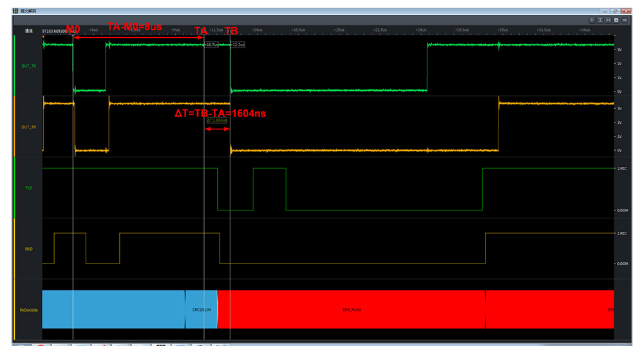Click the horizontal fit (H-shaped) toolbar icon
Screen dimensions: 644x353
pos(609,20)
